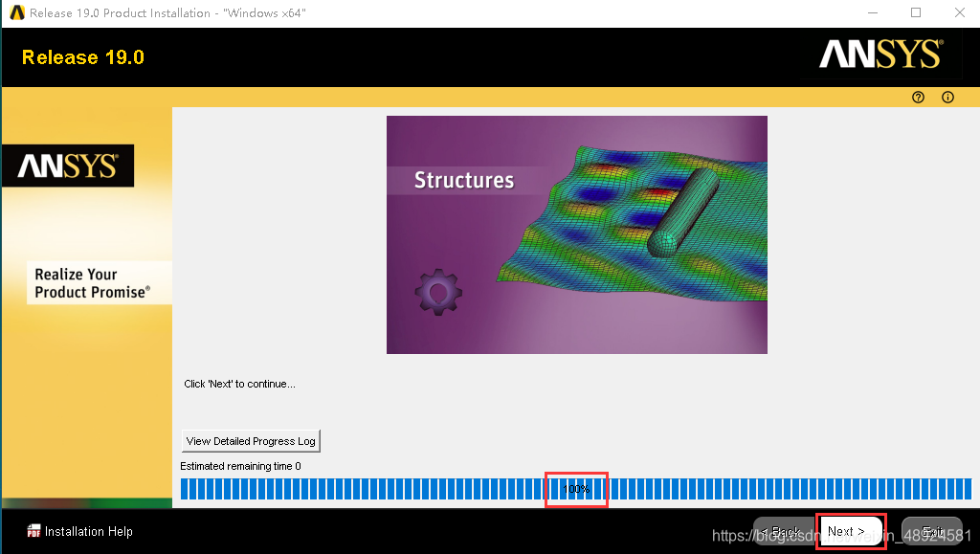Click the "Realize Your Product Promise" slogan
The image size is (980, 554).
(93, 283)
